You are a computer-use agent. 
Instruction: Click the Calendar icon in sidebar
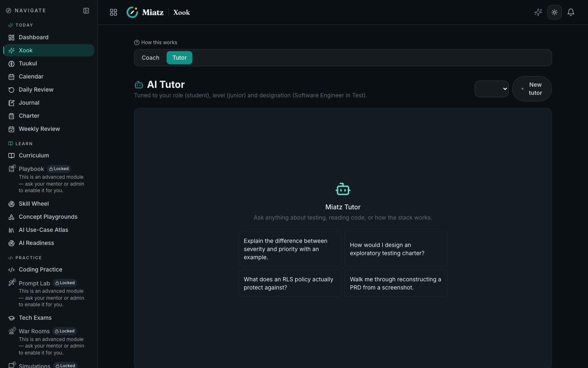11,77
